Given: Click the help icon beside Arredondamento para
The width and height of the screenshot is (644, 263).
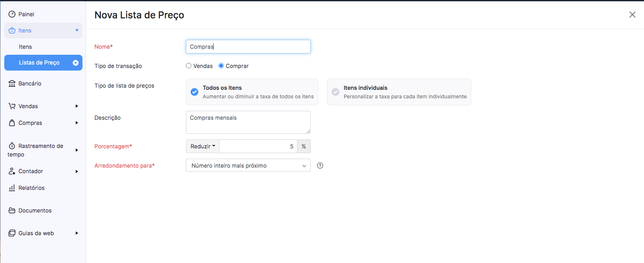Looking at the screenshot, I should click(320, 165).
